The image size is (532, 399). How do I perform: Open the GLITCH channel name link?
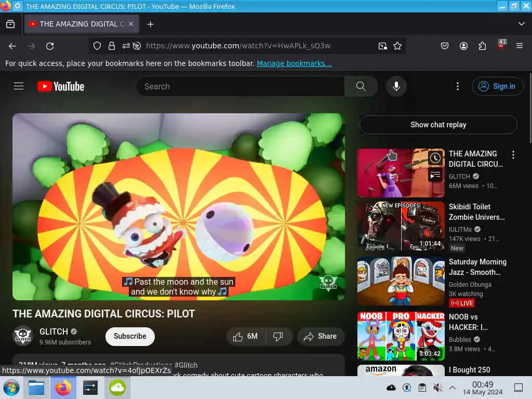pos(54,331)
